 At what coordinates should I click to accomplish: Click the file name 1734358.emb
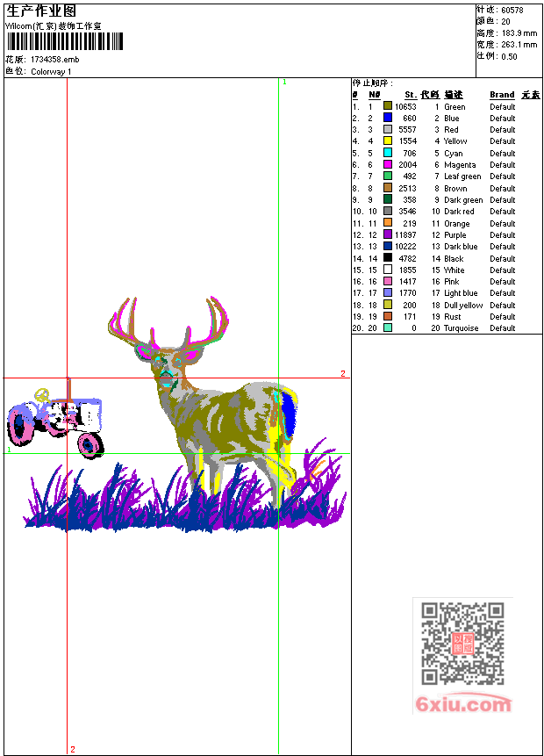(x=55, y=60)
